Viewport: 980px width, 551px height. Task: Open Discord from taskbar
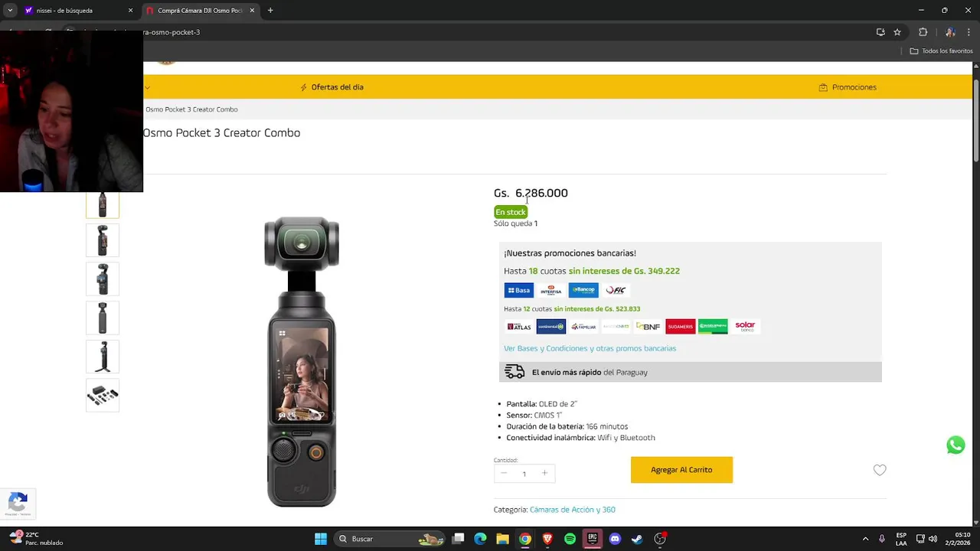[x=615, y=539]
